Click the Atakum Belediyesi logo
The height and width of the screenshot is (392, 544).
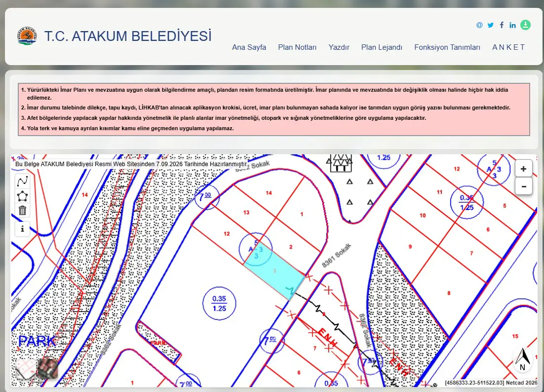point(27,36)
